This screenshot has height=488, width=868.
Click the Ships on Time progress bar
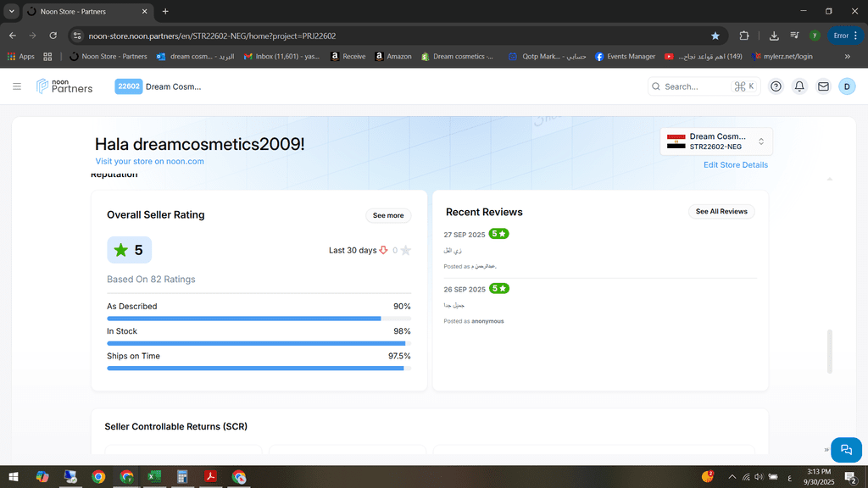click(259, 369)
